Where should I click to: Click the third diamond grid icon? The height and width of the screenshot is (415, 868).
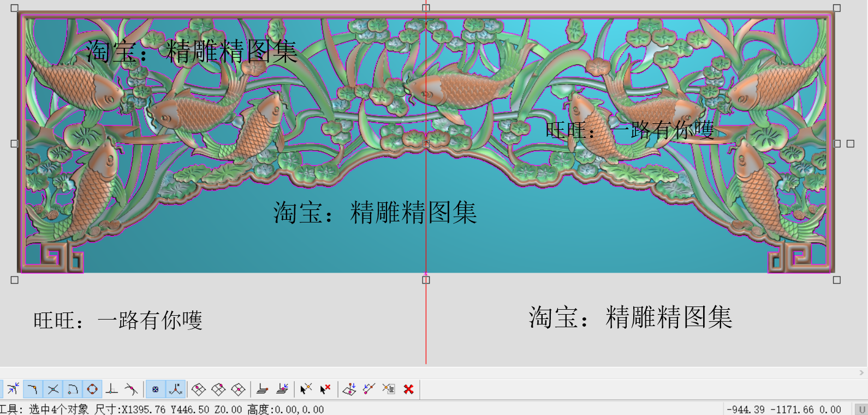click(x=238, y=389)
